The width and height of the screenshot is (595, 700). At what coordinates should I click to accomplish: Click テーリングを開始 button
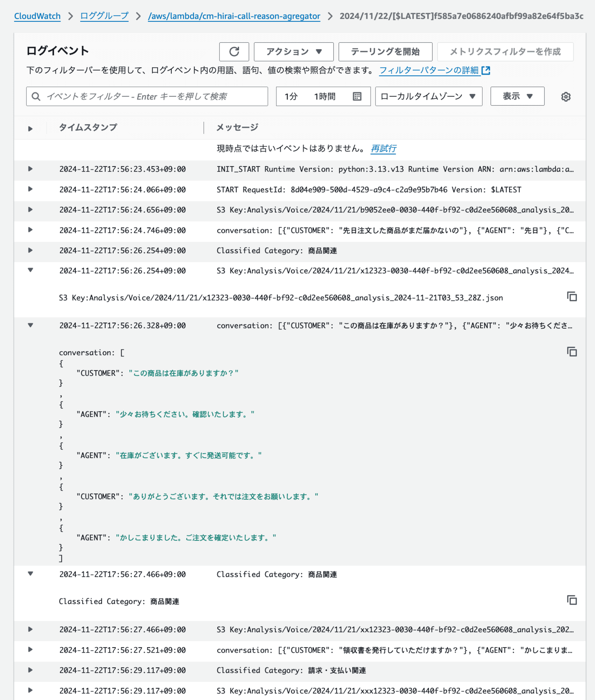click(385, 52)
